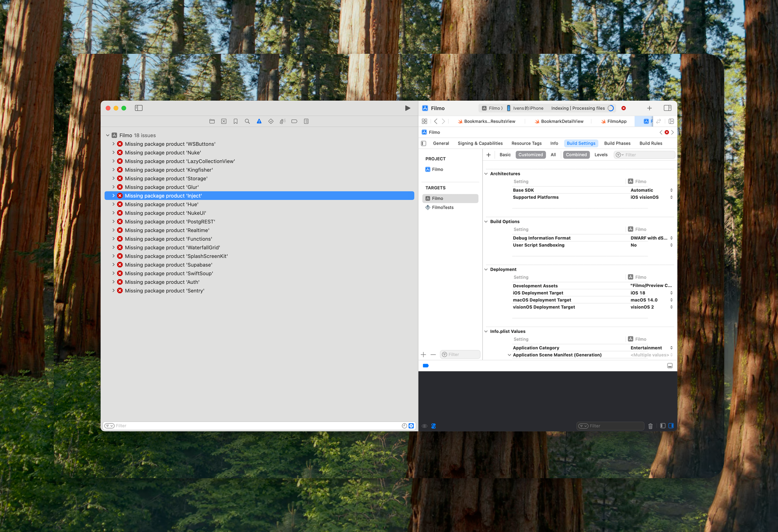Open the BookmarkDetailView editor tab
The image size is (778, 532).
click(562, 121)
